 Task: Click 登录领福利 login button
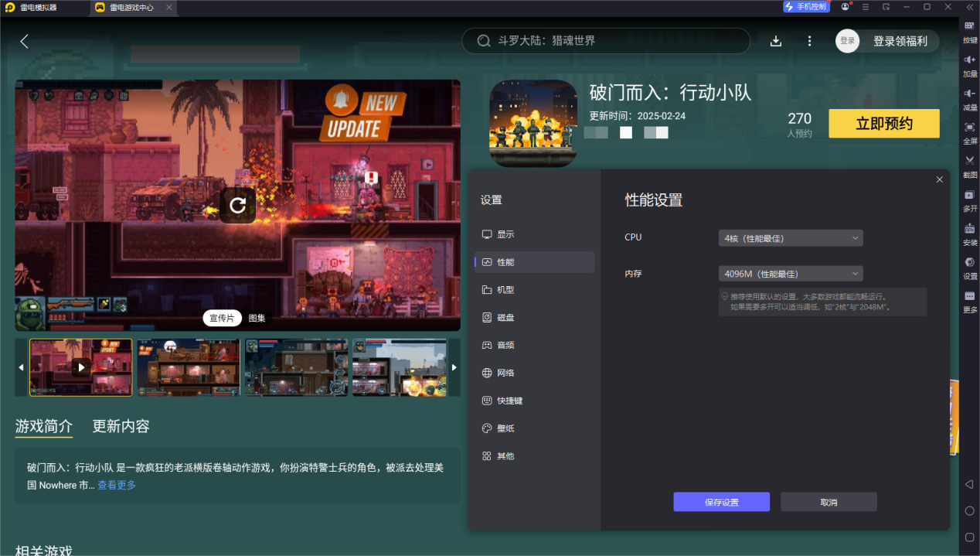900,41
